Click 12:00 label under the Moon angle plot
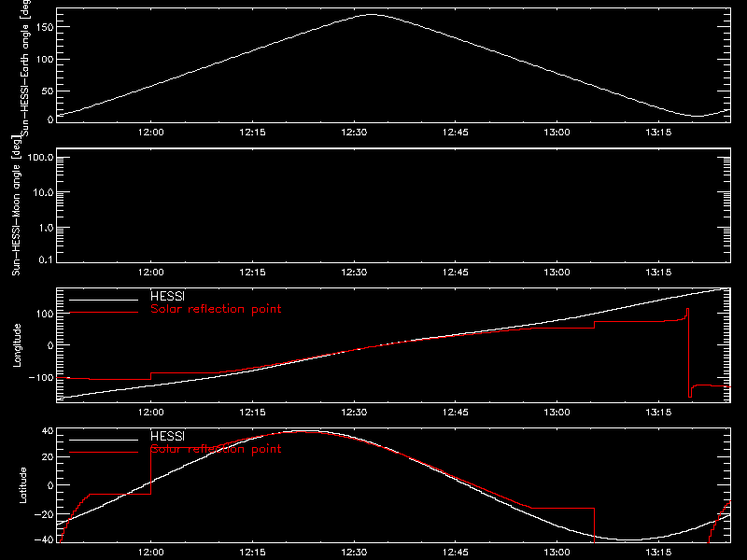The height and width of the screenshot is (560, 747). (151, 273)
